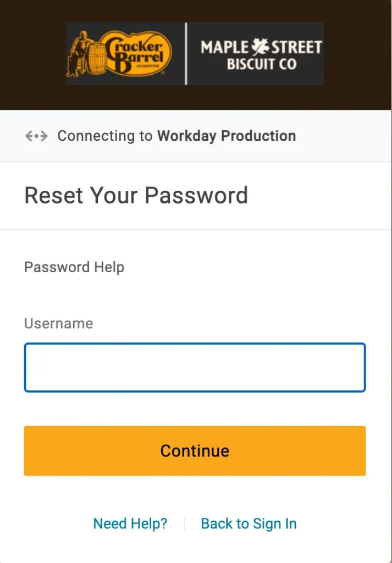Return via the Back to Sign In link
The height and width of the screenshot is (563, 392).
[x=249, y=523]
